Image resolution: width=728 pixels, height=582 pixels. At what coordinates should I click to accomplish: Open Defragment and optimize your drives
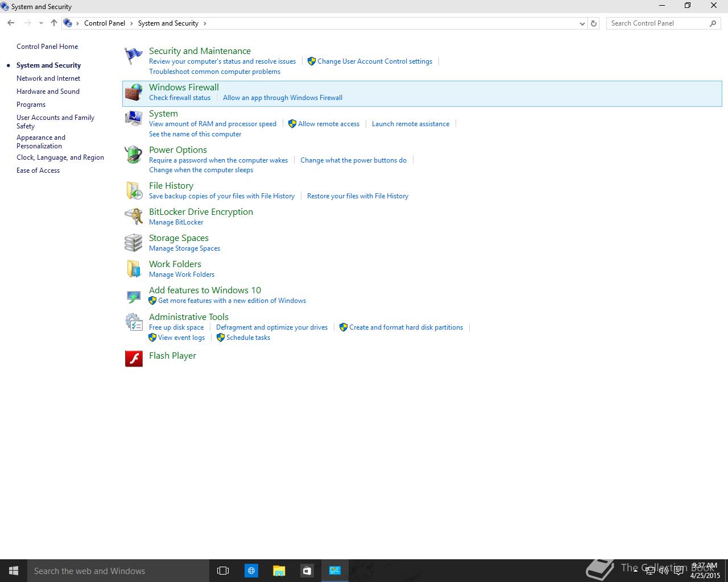coord(272,327)
